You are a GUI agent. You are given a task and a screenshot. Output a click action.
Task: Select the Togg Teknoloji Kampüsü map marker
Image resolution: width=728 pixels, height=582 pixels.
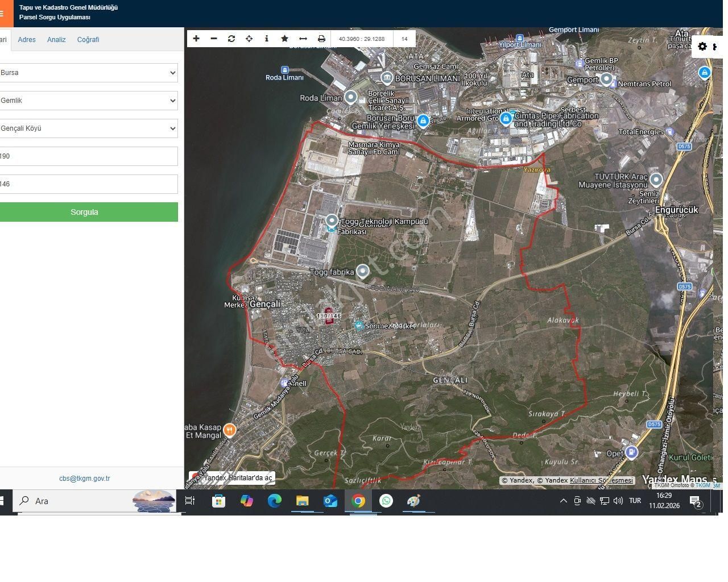(332, 220)
